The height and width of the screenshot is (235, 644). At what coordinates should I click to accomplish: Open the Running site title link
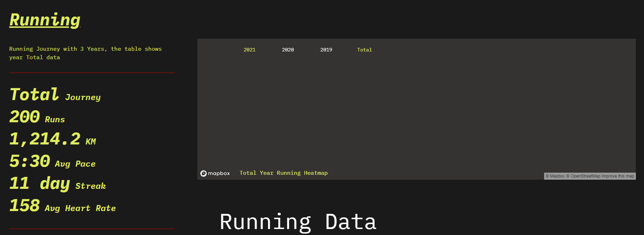click(x=45, y=20)
